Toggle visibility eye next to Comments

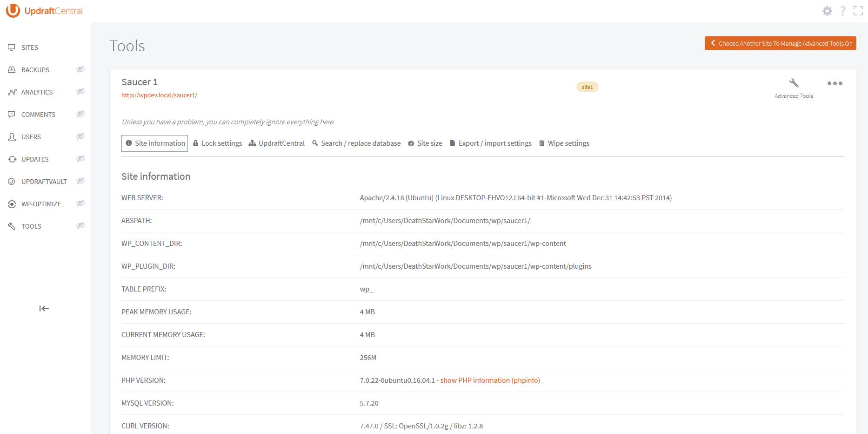coord(80,114)
